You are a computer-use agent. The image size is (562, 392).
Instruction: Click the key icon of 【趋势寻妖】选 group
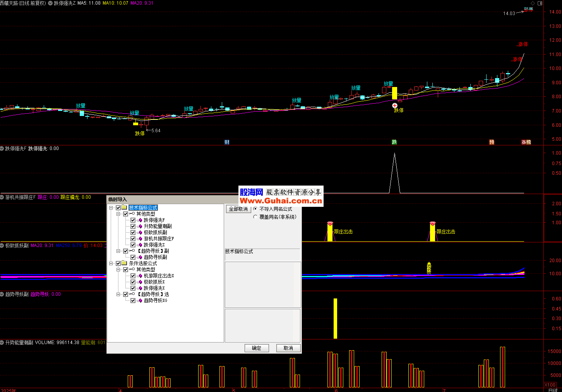132,294
